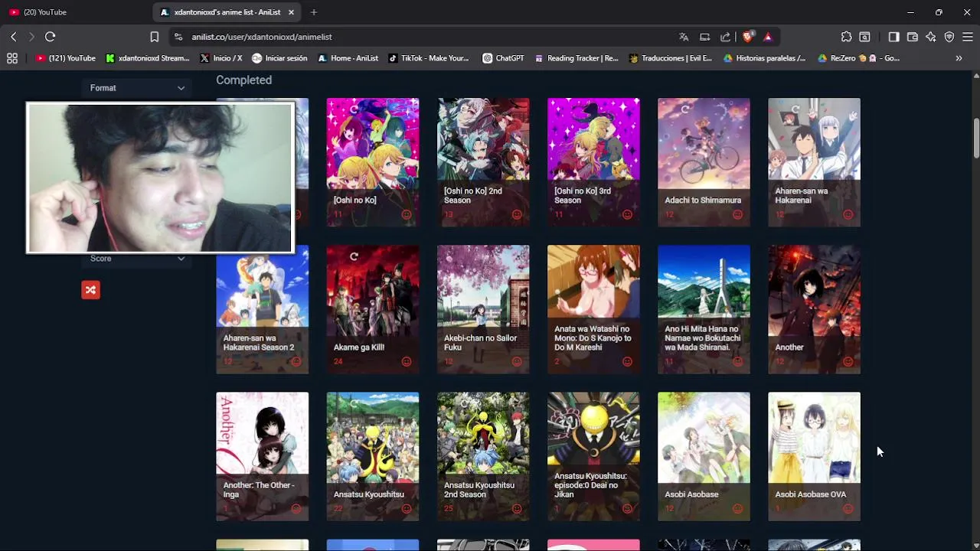Screen dimensions: 980x551
Task: Close the AniList anime list tab
Action: (291, 12)
